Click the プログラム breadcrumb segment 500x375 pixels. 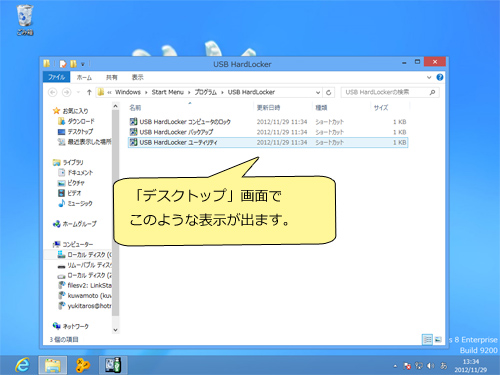pos(205,92)
